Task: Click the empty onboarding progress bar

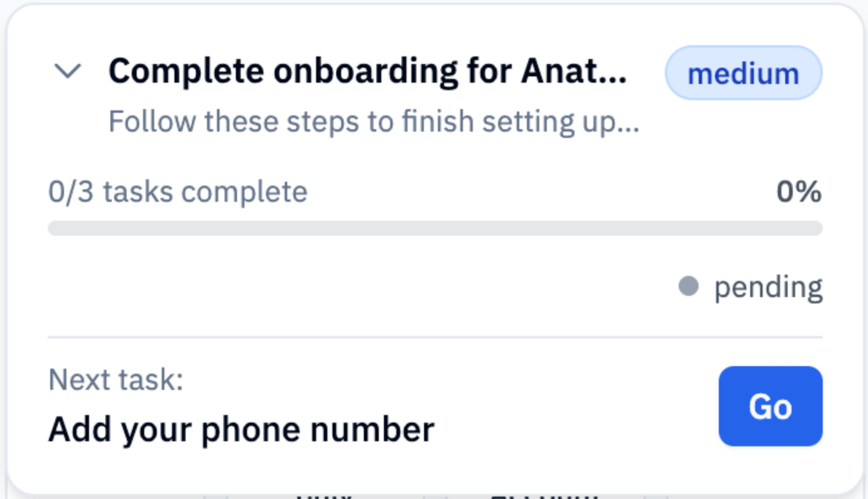Action: tap(435, 228)
